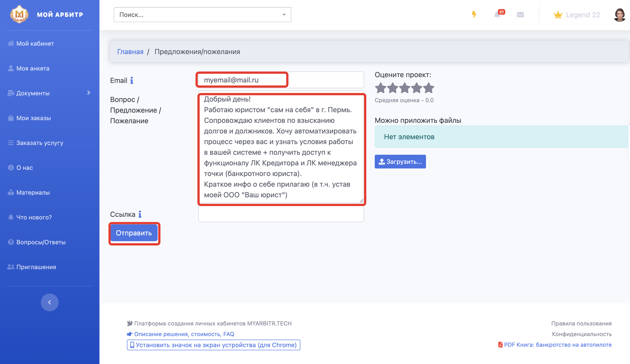Open notifications bell with 21 badge

click(497, 15)
